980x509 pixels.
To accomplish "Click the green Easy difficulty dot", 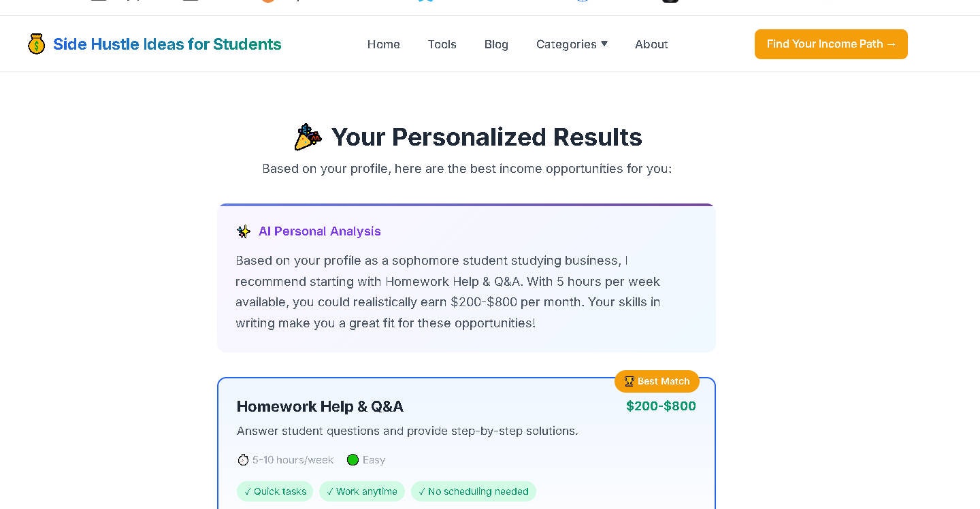I will point(353,459).
